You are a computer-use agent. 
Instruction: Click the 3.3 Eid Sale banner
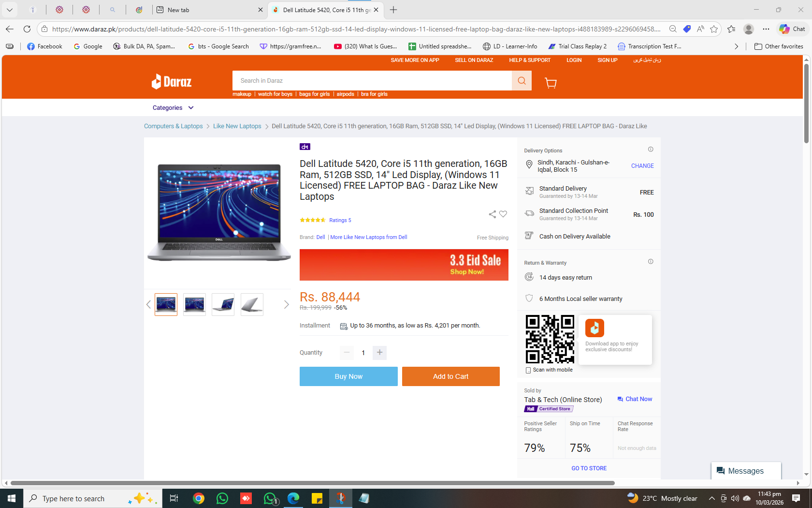404,265
